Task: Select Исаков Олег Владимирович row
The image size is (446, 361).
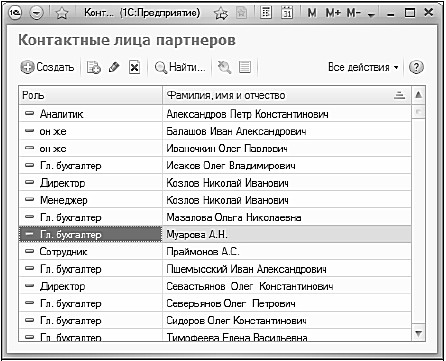Action: point(215,166)
